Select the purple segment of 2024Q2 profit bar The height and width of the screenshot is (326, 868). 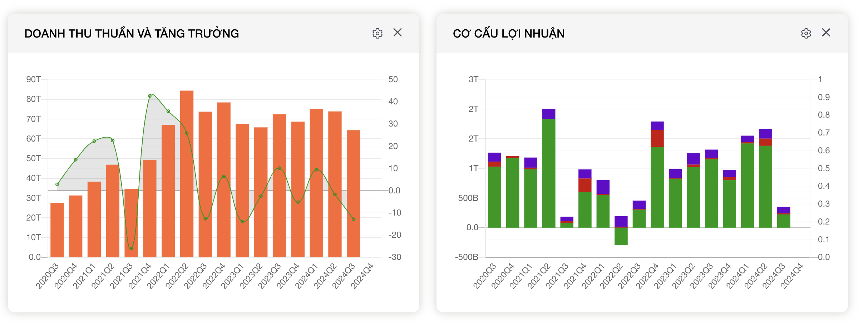click(x=765, y=133)
